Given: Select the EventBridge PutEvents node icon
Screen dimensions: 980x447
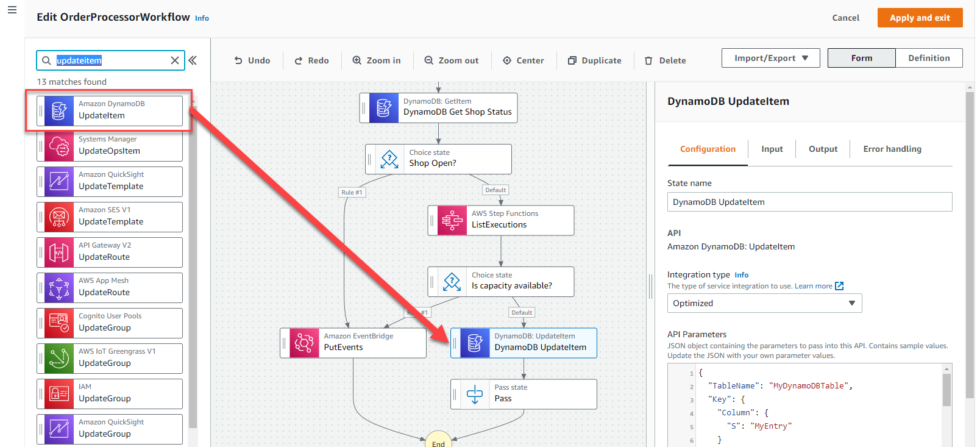Looking at the screenshot, I should point(304,343).
